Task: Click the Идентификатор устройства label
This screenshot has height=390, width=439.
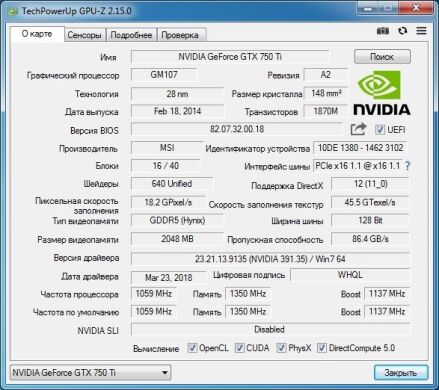Action: 258,149
